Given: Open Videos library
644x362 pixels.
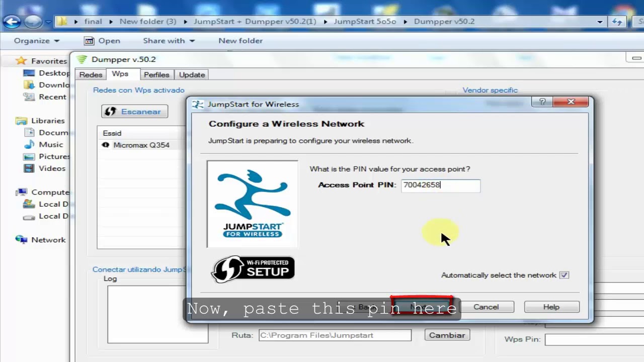Looking at the screenshot, I should click(45, 168).
